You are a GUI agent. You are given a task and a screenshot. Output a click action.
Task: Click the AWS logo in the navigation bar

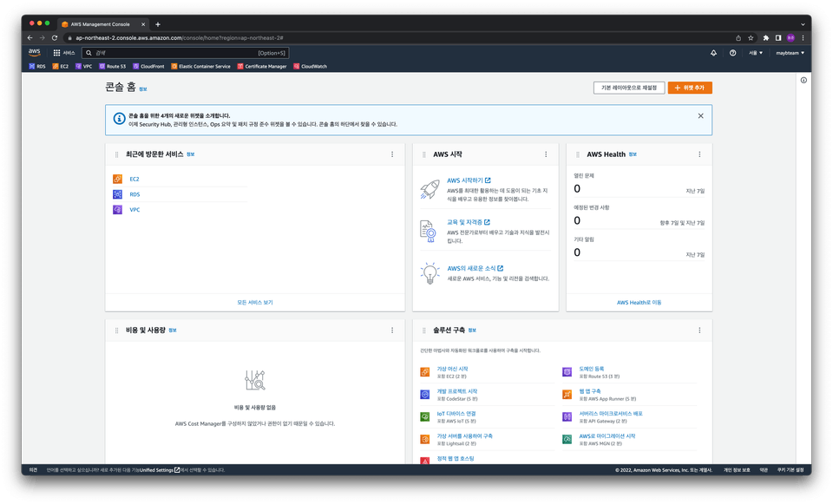[x=34, y=52]
